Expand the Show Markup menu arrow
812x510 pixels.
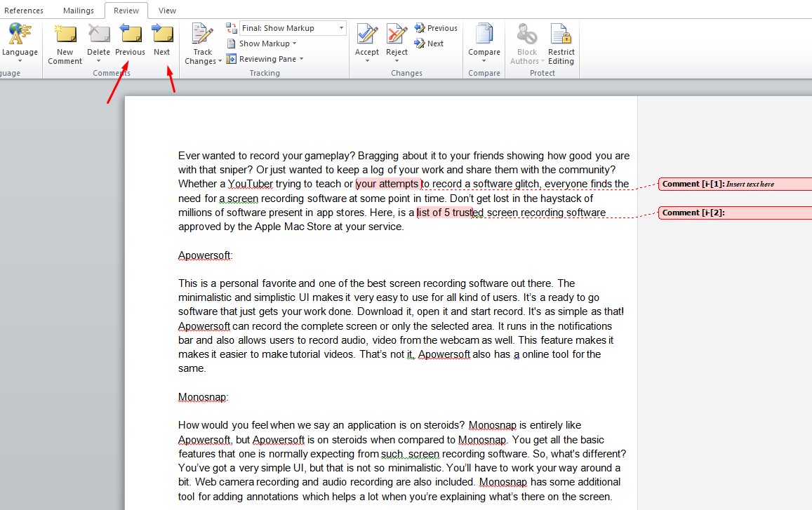tap(295, 43)
